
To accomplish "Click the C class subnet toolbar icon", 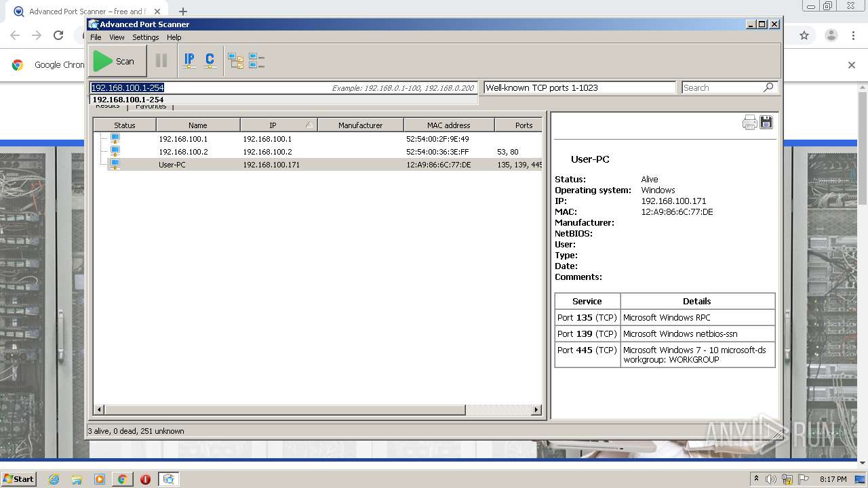I will [x=210, y=61].
